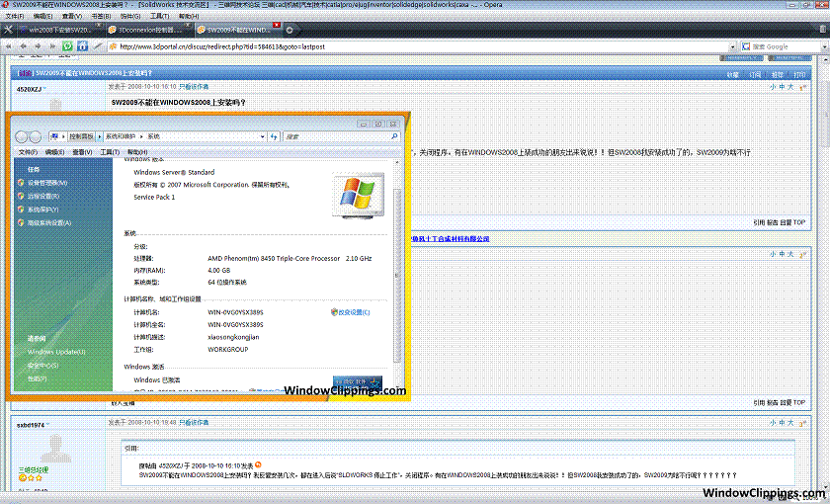Click the 推荐 link in the thread header
Screen dimensions: 830x504
(x=777, y=75)
